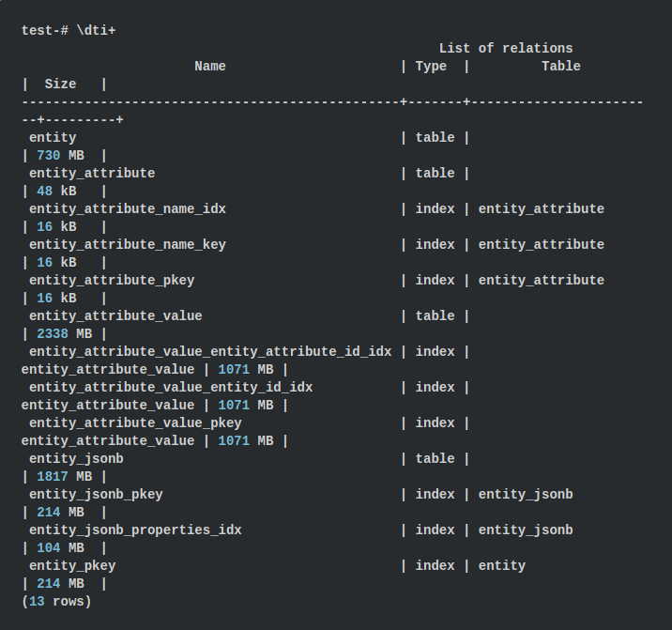Click the 730 MB size value
Screen dimensions: 672x630
(x=60, y=156)
